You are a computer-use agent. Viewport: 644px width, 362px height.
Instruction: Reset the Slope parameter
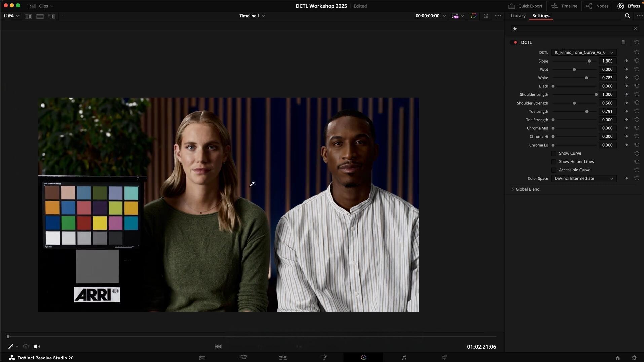pos(637,61)
